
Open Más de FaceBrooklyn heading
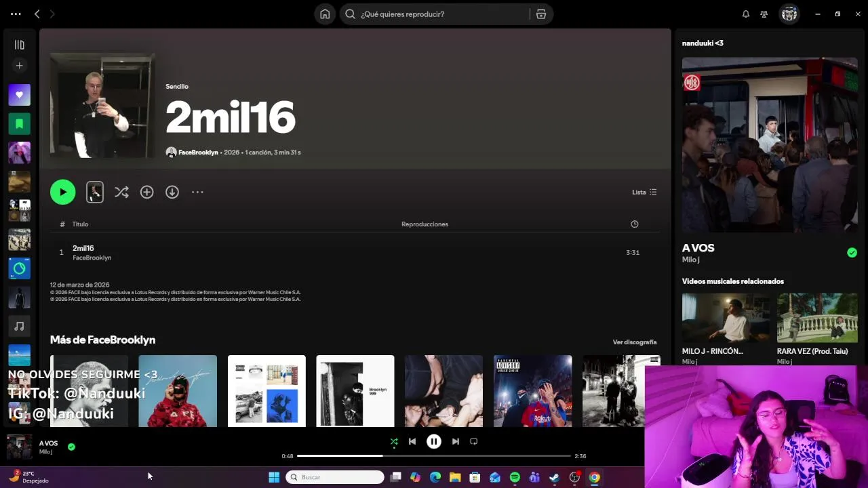point(102,340)
